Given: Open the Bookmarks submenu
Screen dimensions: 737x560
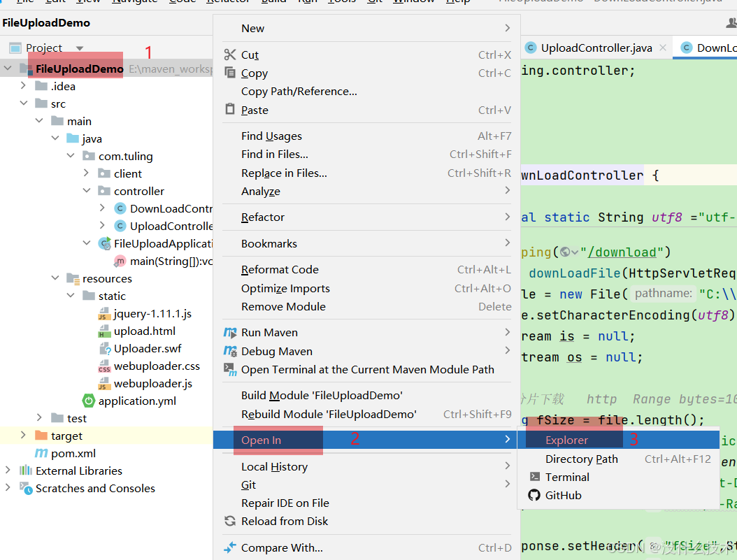Looking at the screenshot, I should pos(366,244).
